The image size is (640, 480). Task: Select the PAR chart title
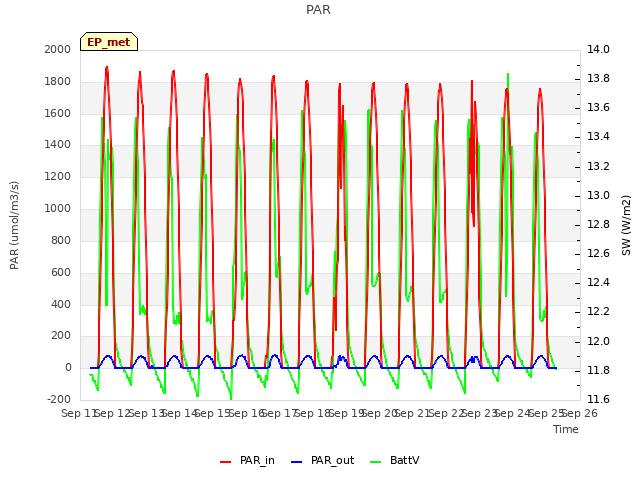[x=318, y=10]
